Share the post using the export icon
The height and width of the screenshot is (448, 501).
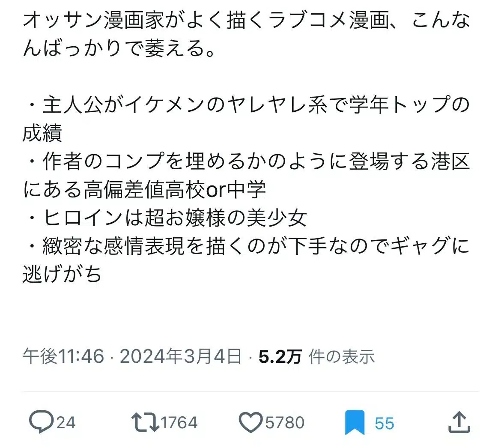pos(459,422)
